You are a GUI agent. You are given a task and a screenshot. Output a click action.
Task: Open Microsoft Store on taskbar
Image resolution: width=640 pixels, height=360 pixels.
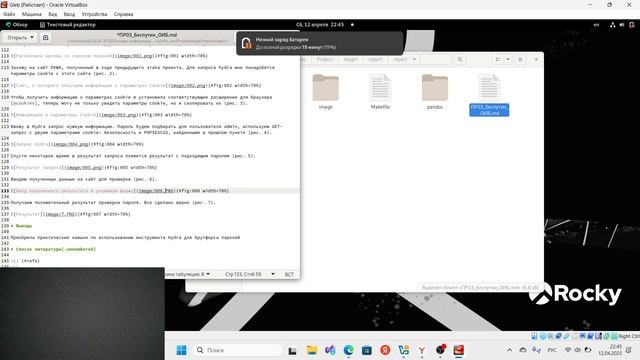[x=367, y=350]
